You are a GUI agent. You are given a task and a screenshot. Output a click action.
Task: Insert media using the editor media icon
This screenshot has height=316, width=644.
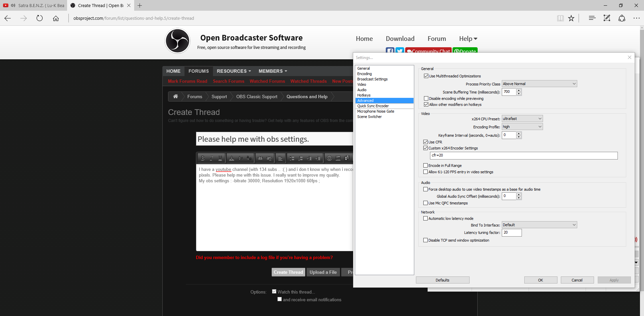tap(347, 158)
